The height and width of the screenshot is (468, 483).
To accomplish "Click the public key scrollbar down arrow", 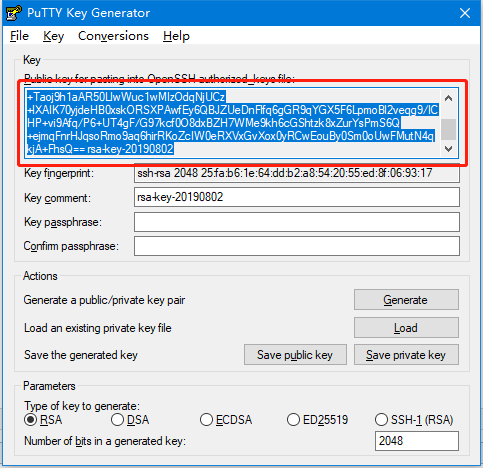I will [x=449, y=149].
